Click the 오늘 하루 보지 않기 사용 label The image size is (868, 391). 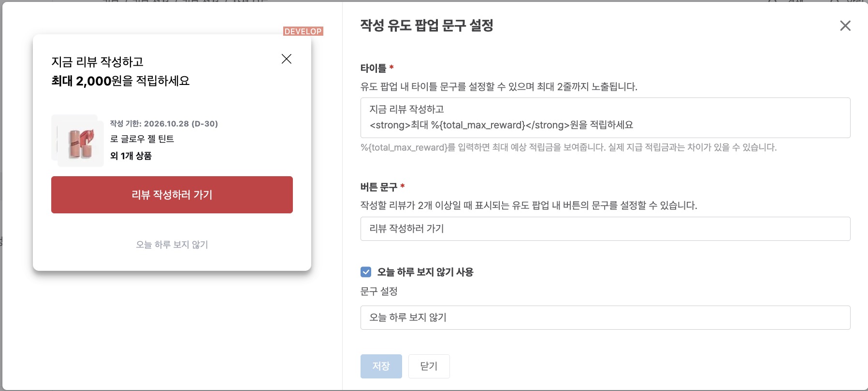pos(425,272)
